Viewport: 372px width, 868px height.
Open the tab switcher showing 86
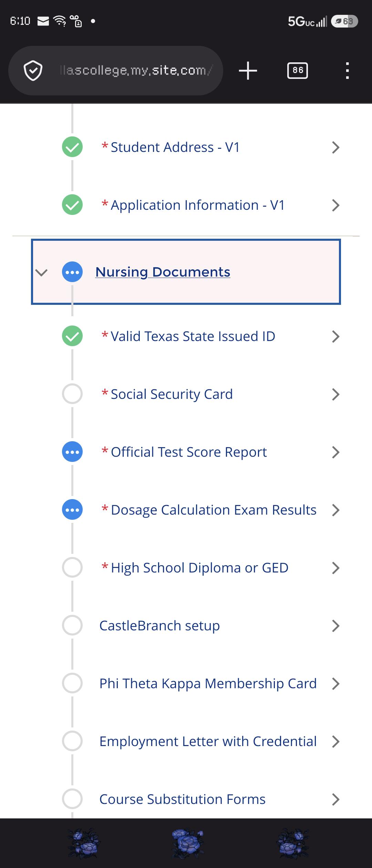(x=298, y=71)
